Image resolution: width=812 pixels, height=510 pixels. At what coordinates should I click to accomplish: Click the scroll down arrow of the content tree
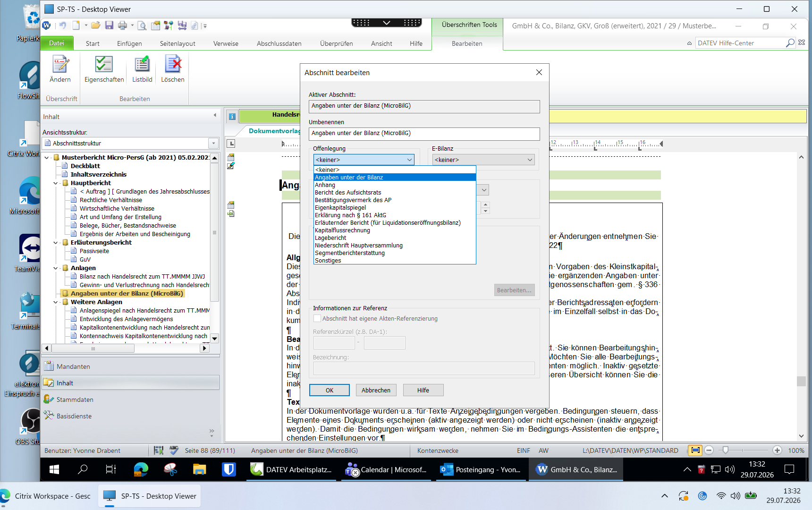[x=214, y=338]
